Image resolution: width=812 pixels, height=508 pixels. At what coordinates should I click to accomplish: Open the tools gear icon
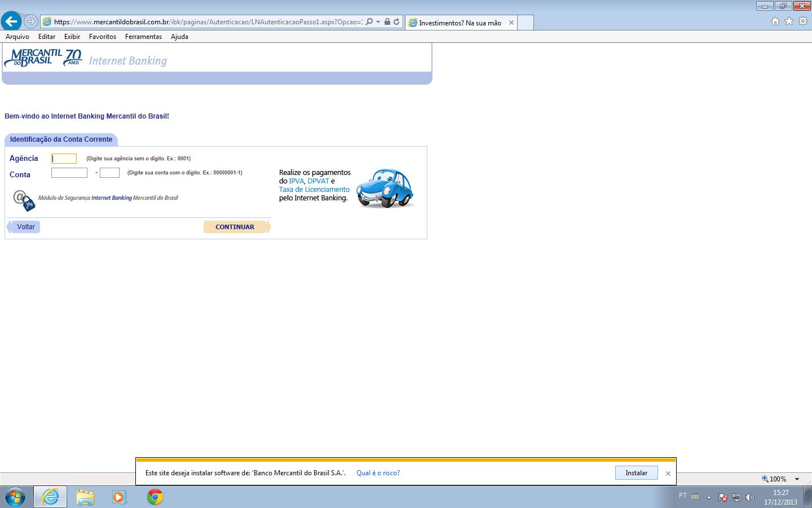pyautogui.click(x=803, y=21)
